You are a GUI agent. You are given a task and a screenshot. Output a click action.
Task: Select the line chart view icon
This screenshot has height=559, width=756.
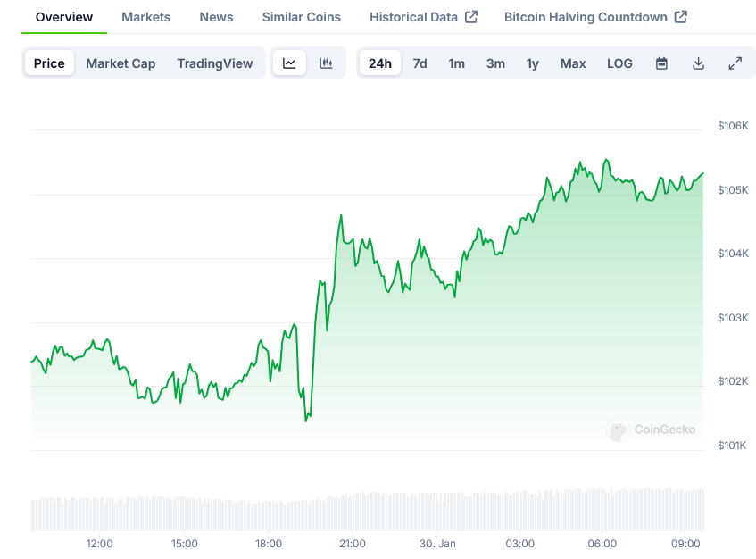pyautogui.click(x=289, y=63)
